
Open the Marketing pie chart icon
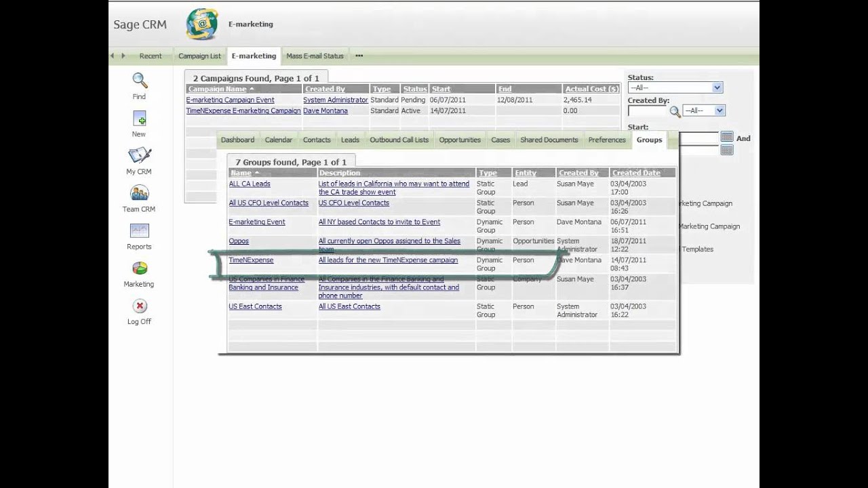tap(140, 269)
